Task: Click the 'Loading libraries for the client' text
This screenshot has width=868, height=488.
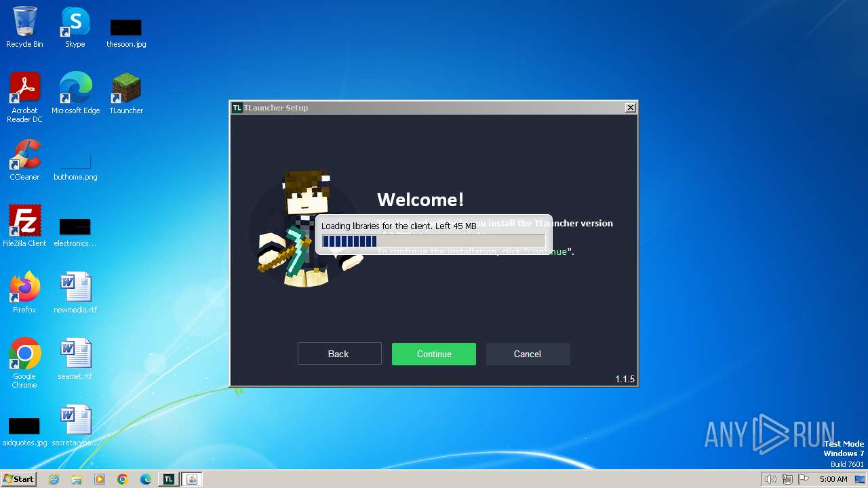Action: click(399, 226)
